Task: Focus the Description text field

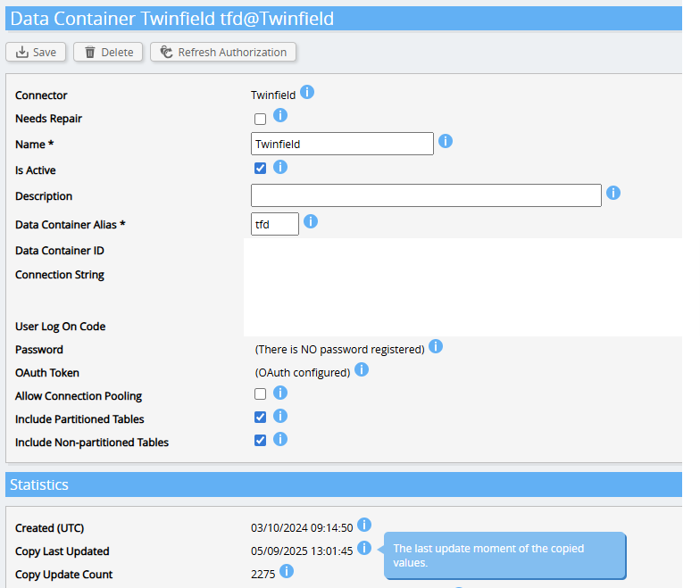Action: click(x=426, y=195)
